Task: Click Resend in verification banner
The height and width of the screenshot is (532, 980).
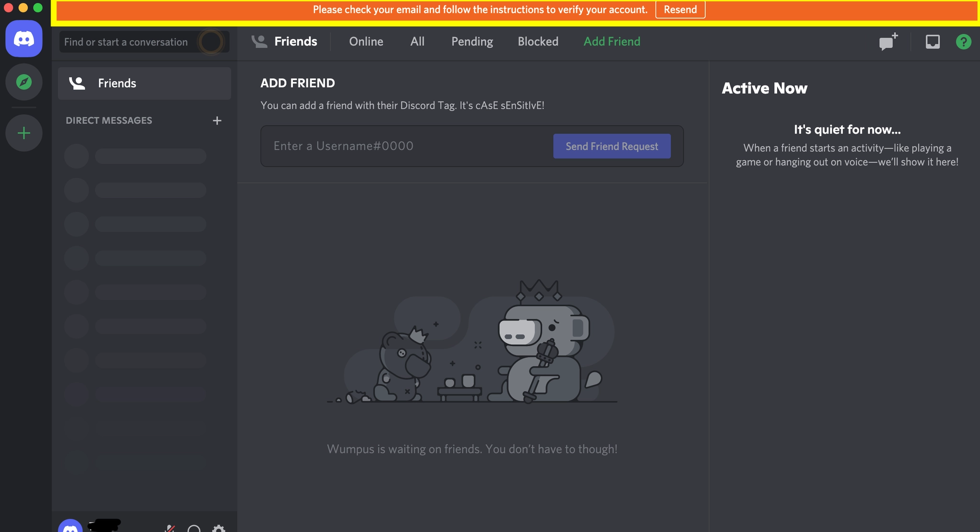Action: point(680,10)
